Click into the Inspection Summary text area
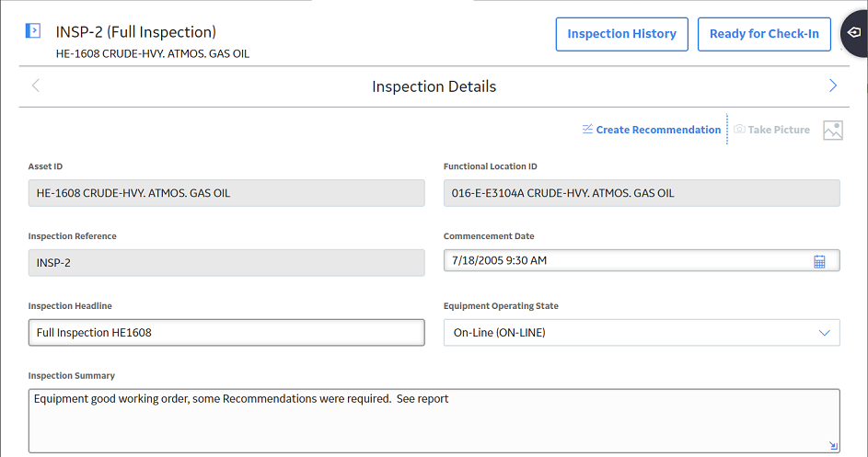This screenshot has height=457, width=868. pos(434,421)
